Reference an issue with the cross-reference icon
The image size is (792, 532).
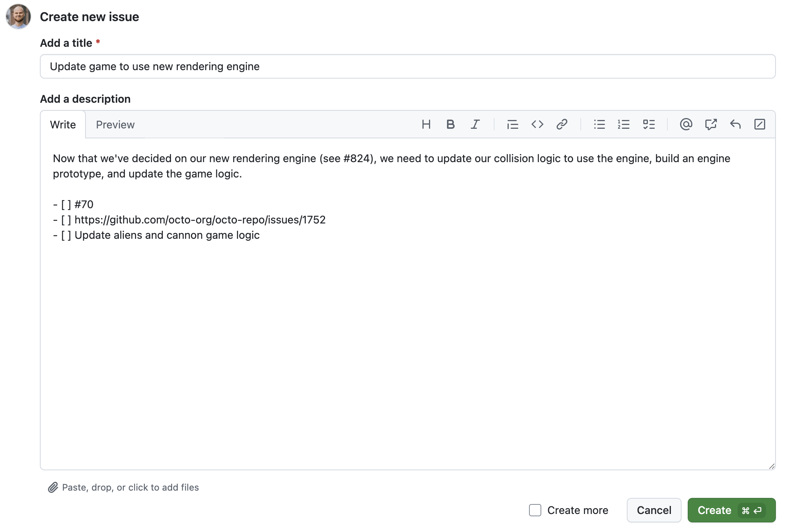[x=711, y=124]
